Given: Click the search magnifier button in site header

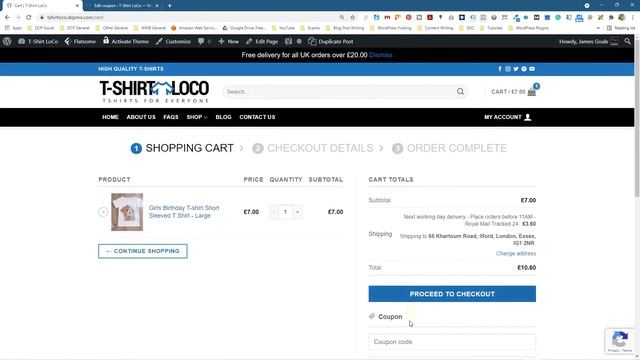Looking at the screenshot, I should click(x=460, y=91).
